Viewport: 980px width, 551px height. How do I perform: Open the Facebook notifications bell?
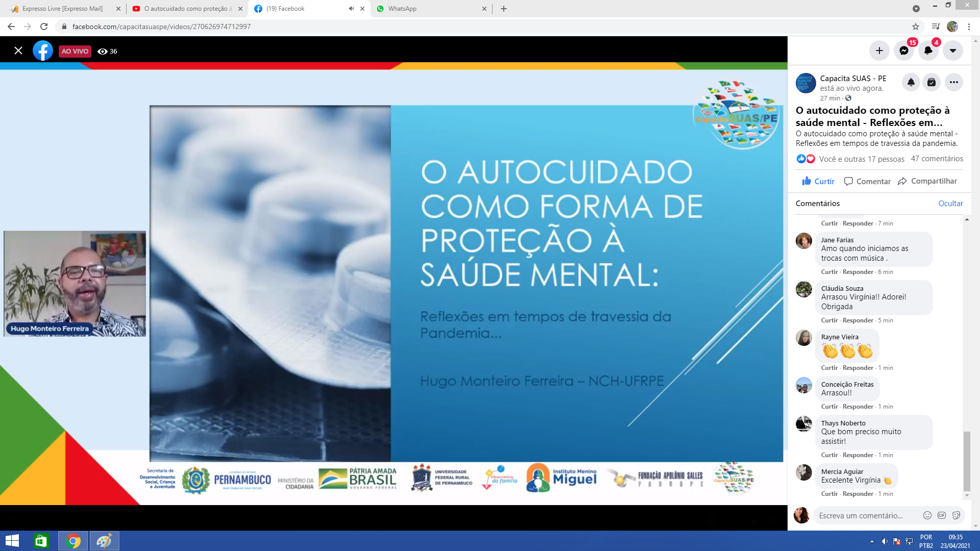[928, 51]
